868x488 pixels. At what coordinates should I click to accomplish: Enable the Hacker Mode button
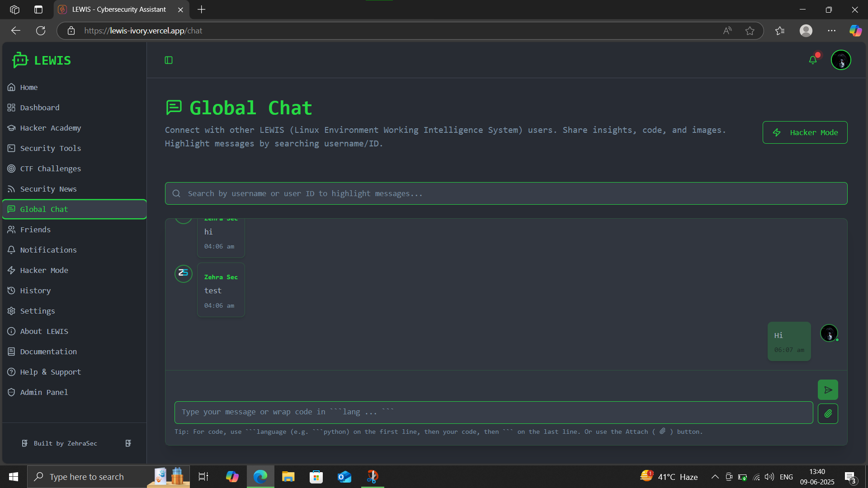(x=805, y=132)
